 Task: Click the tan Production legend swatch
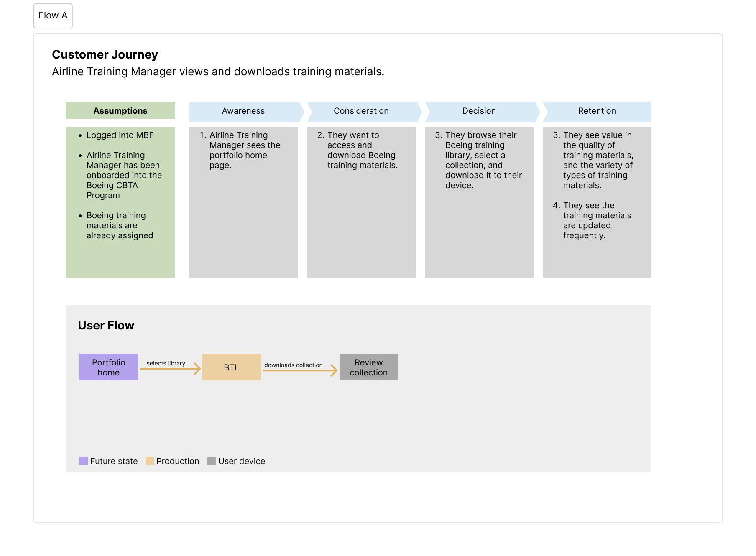(x=150, y=461)
